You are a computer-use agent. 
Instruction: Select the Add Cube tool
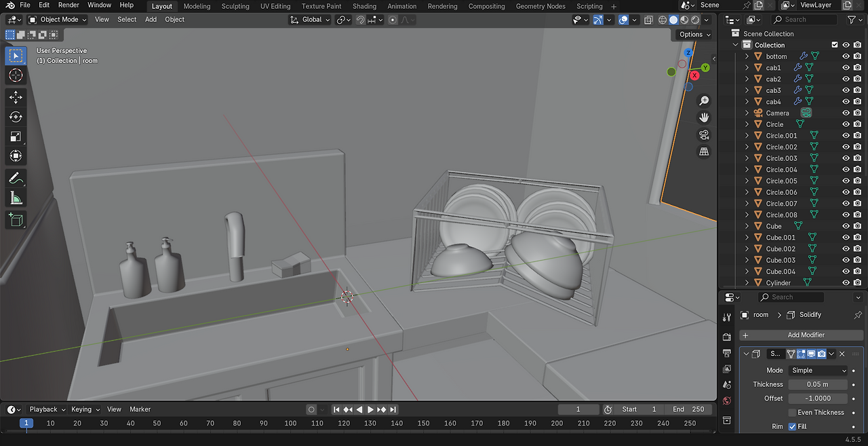[x=16, y=220]
